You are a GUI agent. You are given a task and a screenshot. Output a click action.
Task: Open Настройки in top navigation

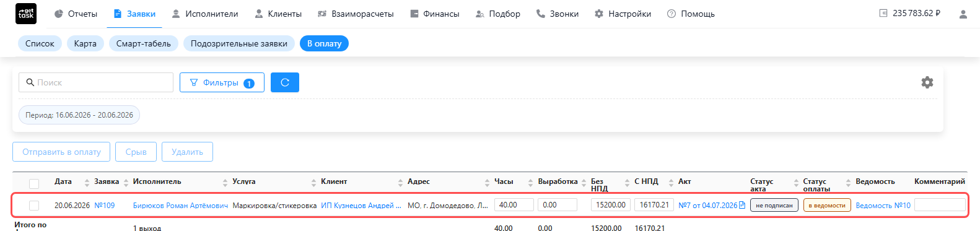click(x=623, y=14)
